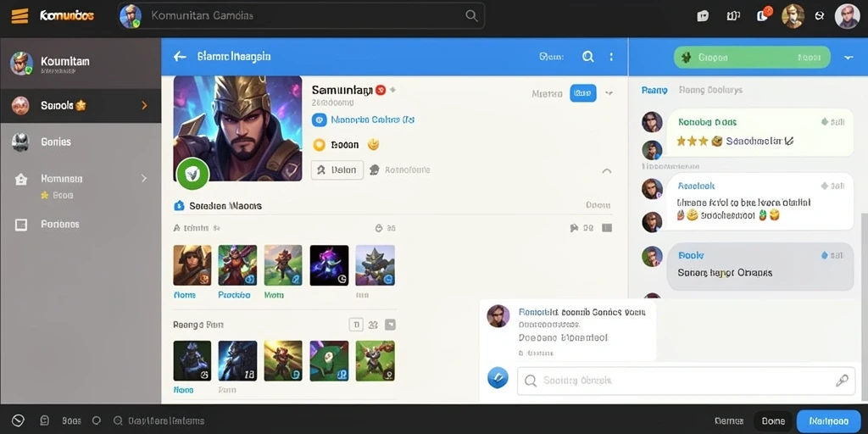868x434 pixels.
Task: Click the magnifier icon in top search bar
Action: 471,16
